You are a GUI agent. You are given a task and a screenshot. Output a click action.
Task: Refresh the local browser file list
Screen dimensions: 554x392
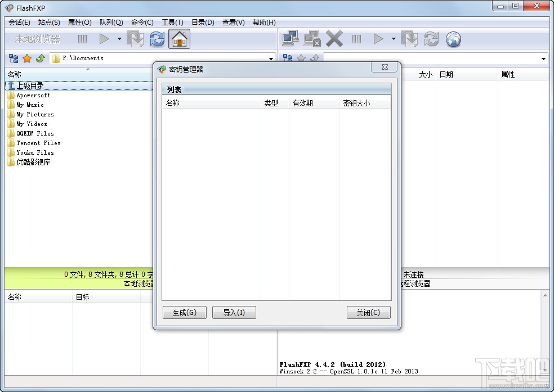click(x=157, y=39)
